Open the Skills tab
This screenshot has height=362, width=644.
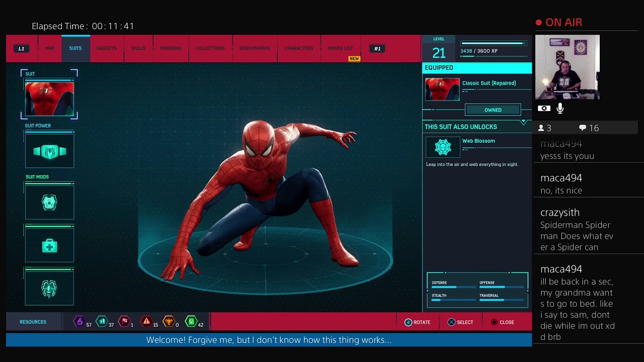(138, 48)
